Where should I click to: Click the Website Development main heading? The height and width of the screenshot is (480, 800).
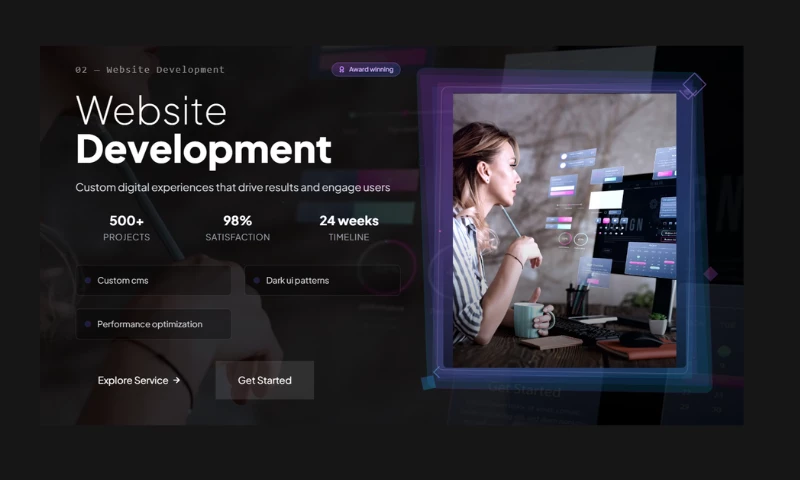pos(204,130)
